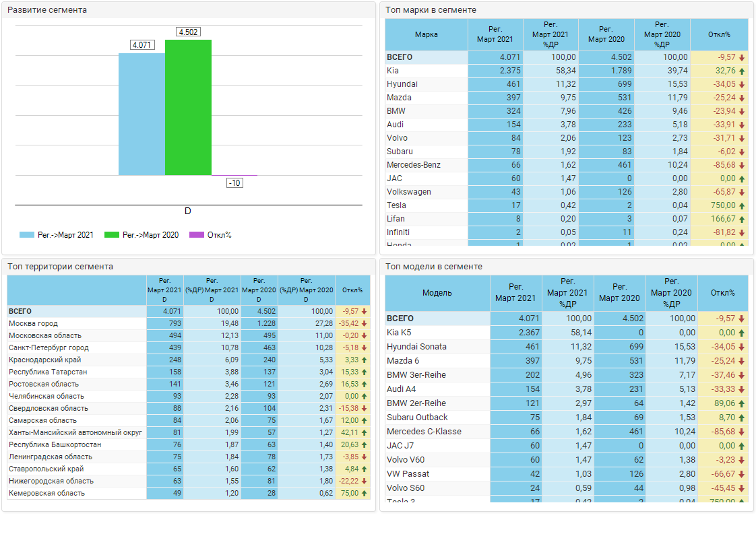The width and height of the screenshot is (756, 534).
Task: Select the Санкт-Петербург город row name
Action: coord(49,348)
